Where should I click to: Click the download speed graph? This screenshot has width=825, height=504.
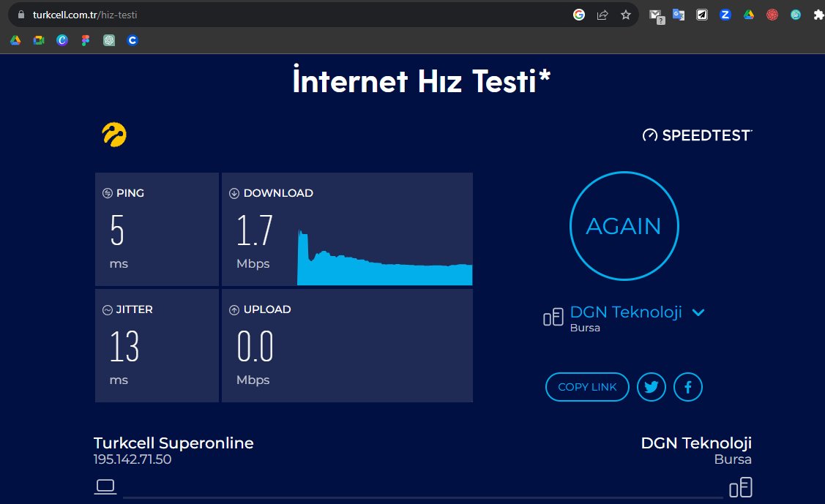384,257
